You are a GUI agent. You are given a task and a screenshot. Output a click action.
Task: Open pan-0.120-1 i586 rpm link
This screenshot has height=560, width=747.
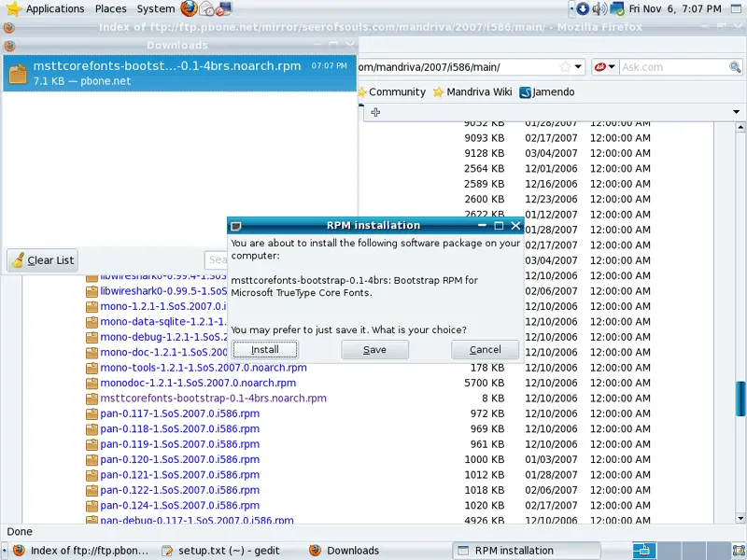tap(179, 459)
